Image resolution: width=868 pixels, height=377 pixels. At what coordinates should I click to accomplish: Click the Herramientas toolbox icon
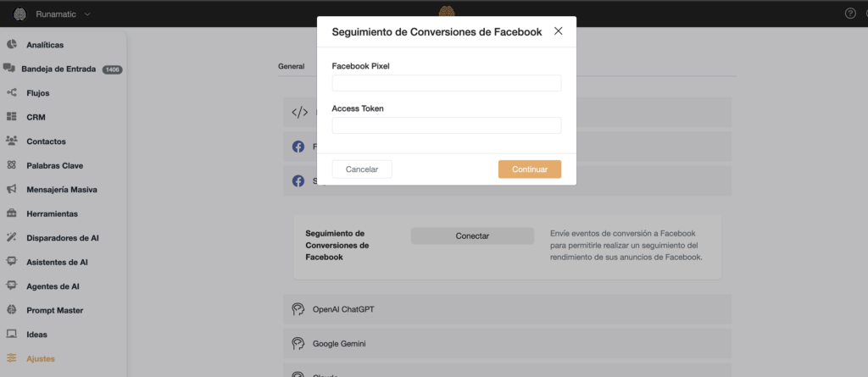click(x=12, y=213)
